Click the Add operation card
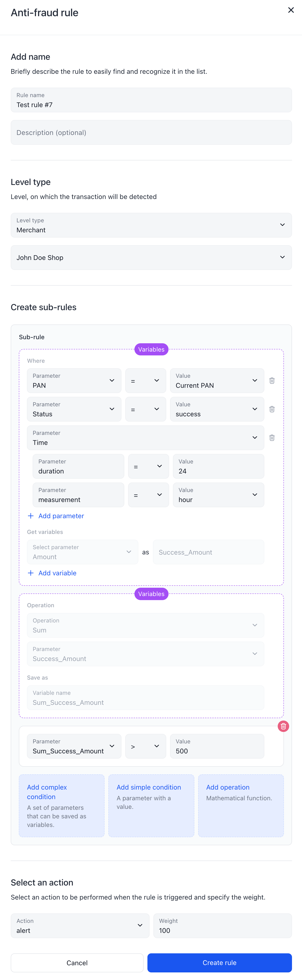The width and height of the screenshot is (302, 980). pos(241,806)
